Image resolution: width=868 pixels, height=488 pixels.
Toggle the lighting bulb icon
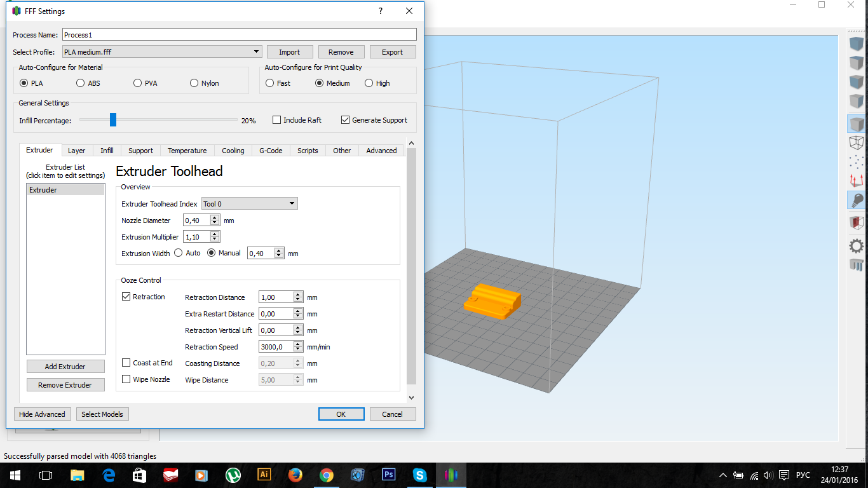click(x=857, y=201)
